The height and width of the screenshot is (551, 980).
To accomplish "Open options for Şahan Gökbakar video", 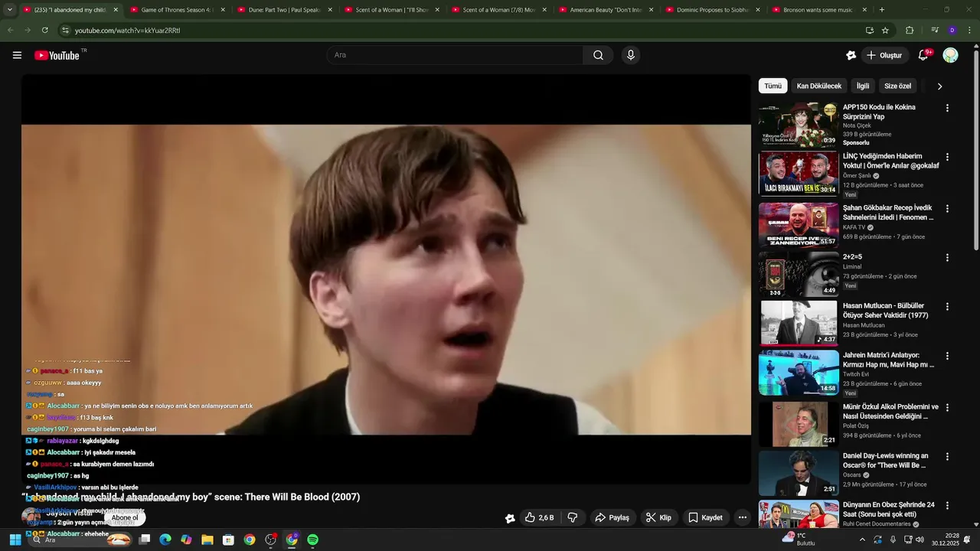I will pos(947,209).
